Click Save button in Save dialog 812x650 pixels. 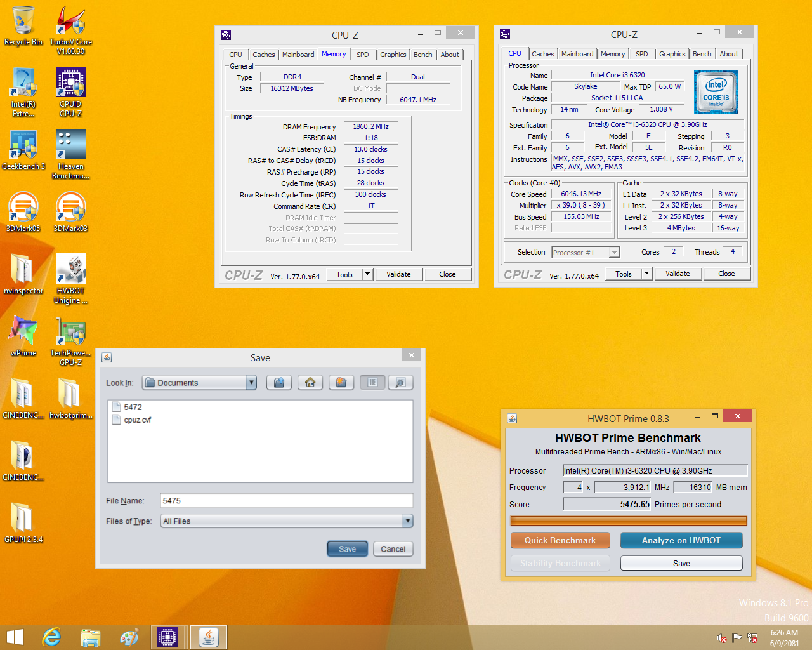[348, 549]
